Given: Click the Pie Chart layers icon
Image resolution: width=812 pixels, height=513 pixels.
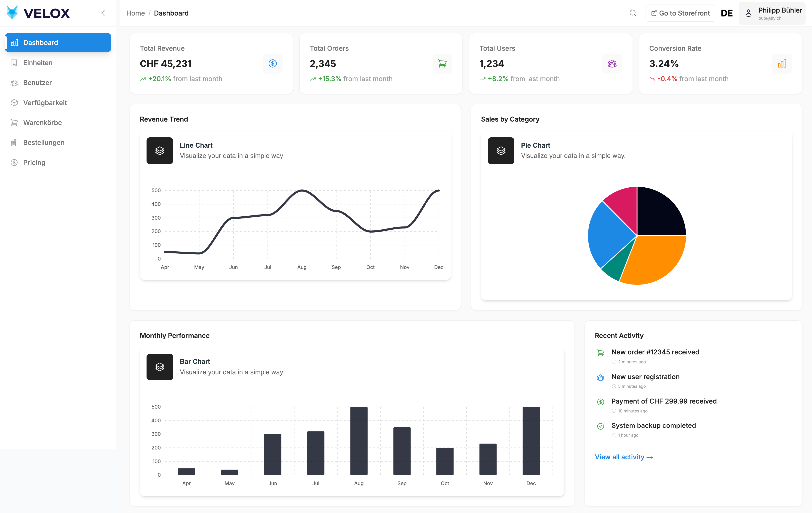Looking at the screenshot, I should 501,151.
